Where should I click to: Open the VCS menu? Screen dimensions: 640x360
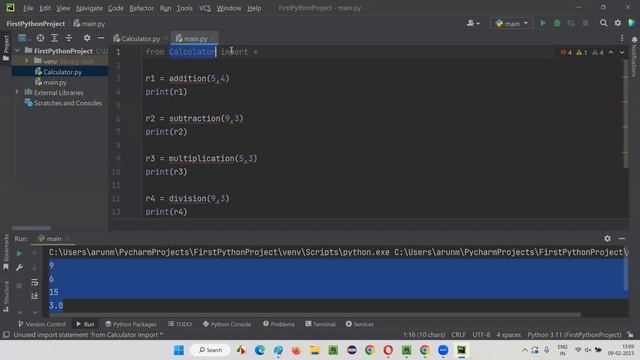[205, 8]
